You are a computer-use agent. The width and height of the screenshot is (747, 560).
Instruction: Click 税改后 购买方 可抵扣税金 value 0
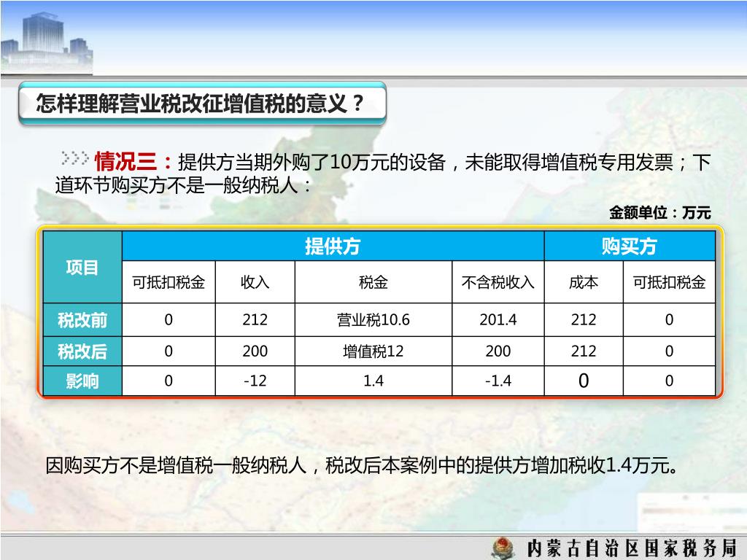tap(669, 351)
